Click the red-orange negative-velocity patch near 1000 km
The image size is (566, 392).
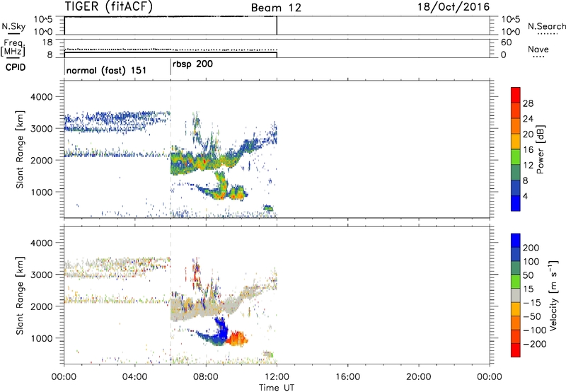[x=237, y=338]
